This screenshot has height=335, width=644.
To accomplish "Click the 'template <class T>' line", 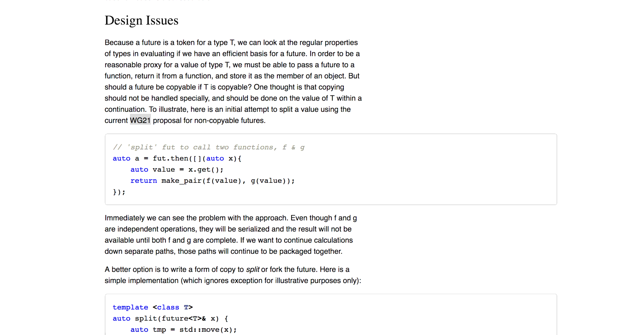I will (153, 307).
